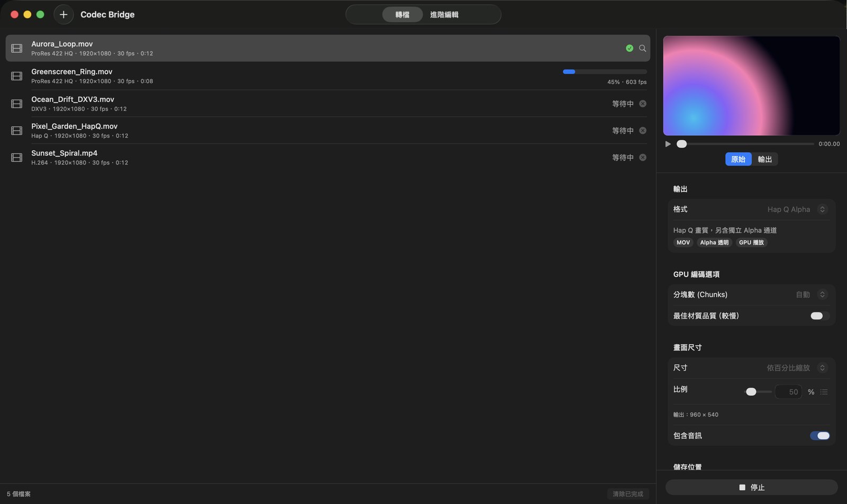Show the 原始 preview
847x504 pixels.
click(738, 159)
